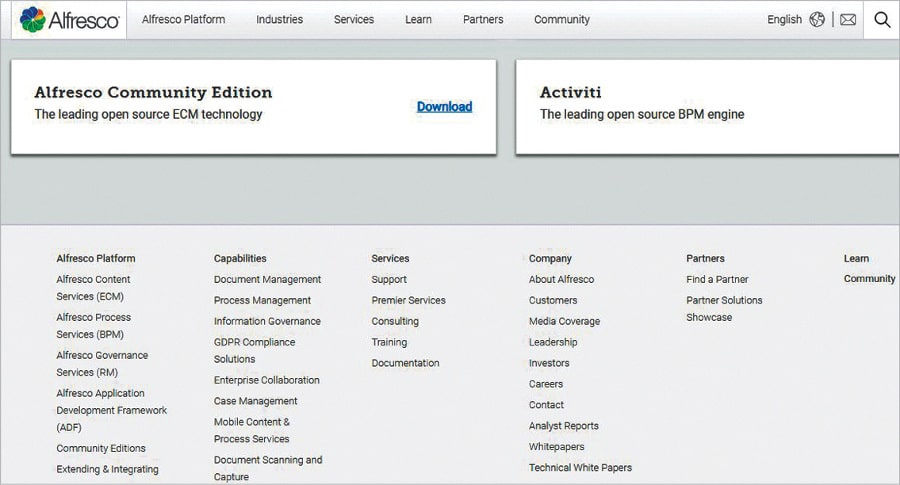Click the Download link for Community Edition
The width and height of the screenshot is (900, 485).
tap(444, 107)
